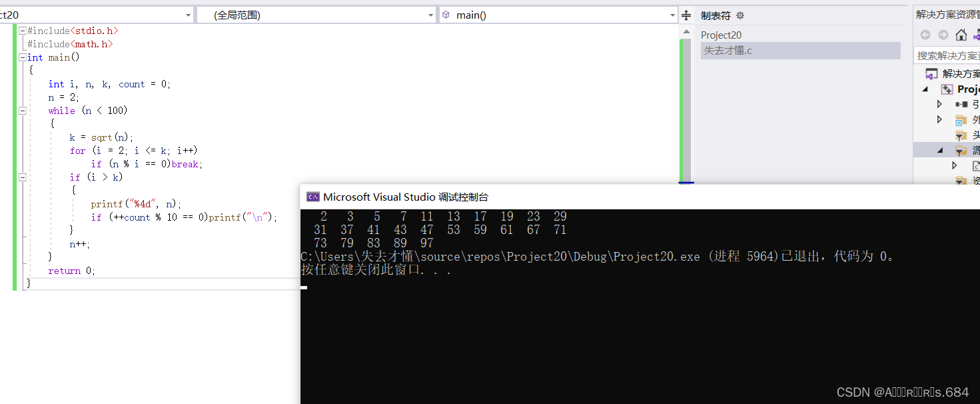The width and height of the screenshot is (980, 404).
Task: Collapse the Project node in Solution Explorer
Action: (925, 89)
